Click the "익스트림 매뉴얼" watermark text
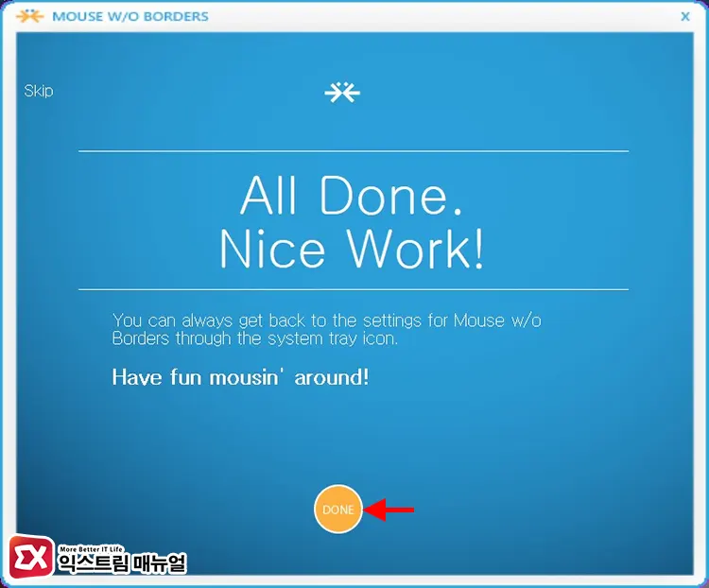709x588 pixels. tap(122, 564)
